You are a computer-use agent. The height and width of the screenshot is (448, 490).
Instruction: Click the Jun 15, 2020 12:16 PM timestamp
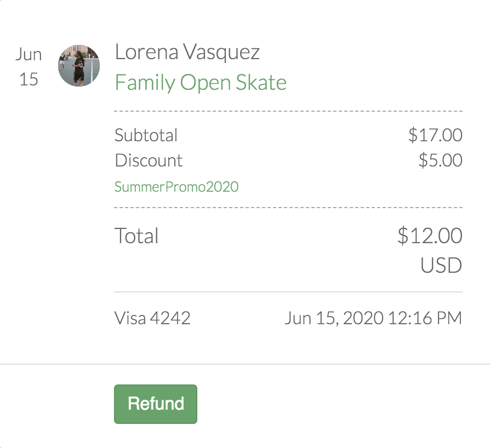click(x=373, y=318)
